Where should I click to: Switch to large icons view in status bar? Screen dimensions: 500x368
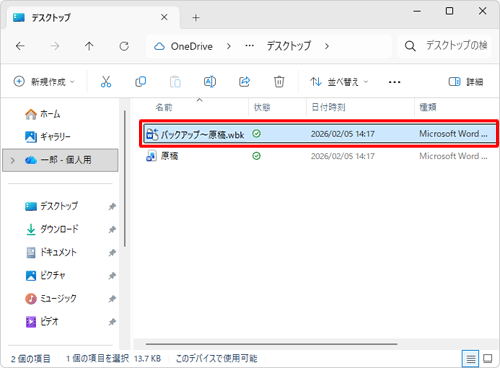tap(488, 359)
